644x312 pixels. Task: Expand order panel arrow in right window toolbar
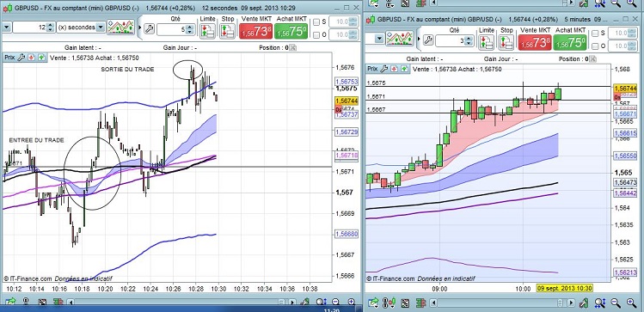click(419, 40)
